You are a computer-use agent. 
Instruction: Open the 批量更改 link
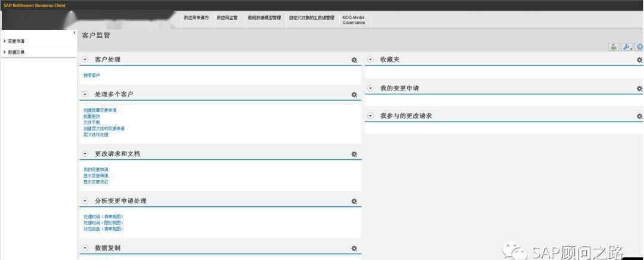coord(92,117)
